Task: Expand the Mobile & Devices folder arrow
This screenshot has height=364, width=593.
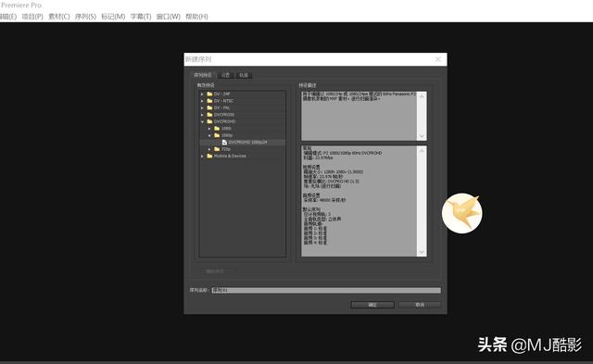Action: (202, 157)
